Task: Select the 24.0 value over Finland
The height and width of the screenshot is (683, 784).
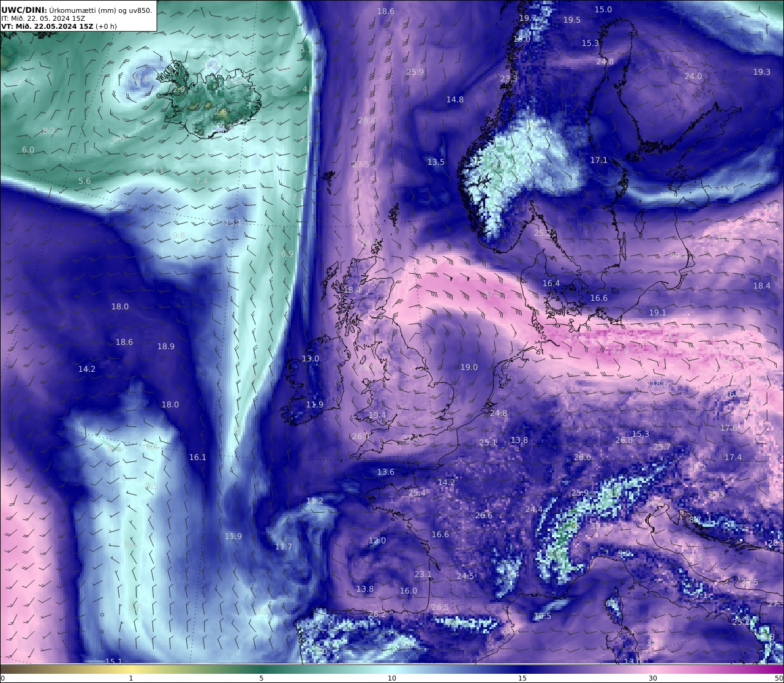Action: coord(693,77)
